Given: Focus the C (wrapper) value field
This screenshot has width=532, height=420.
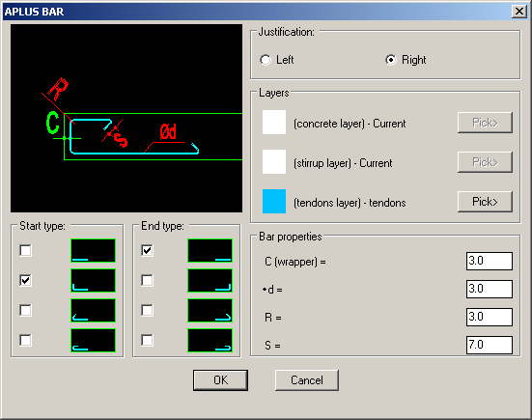Looking at the screenshot, I should pos(490,261).
